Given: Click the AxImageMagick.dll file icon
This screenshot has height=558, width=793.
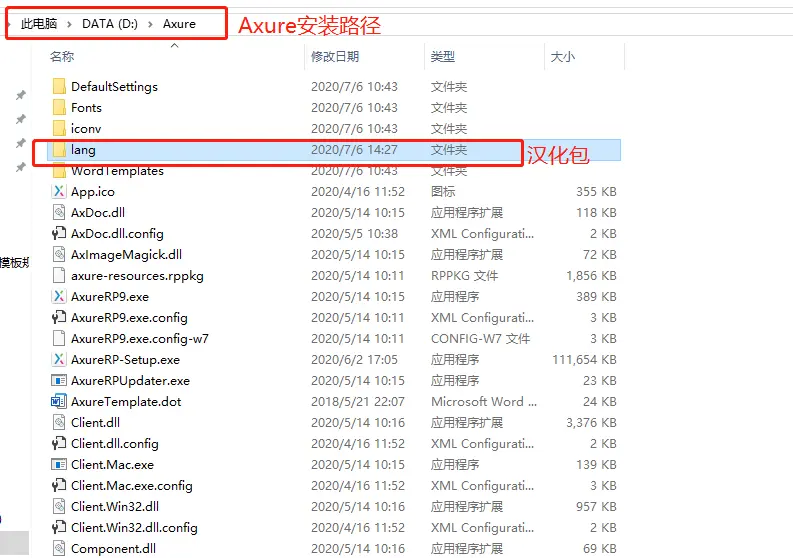Looking at the screenshot, I should pyautogui.click(x=59, y=254).
